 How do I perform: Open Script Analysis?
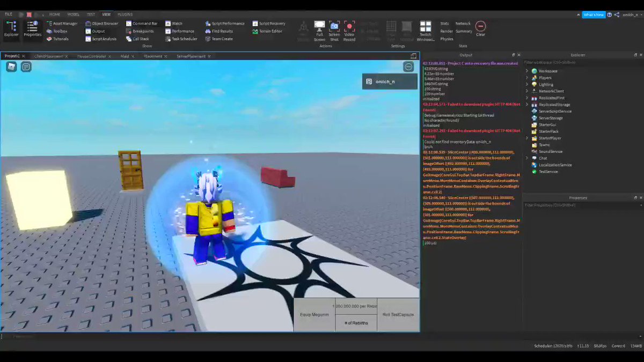tap(101, 39)
